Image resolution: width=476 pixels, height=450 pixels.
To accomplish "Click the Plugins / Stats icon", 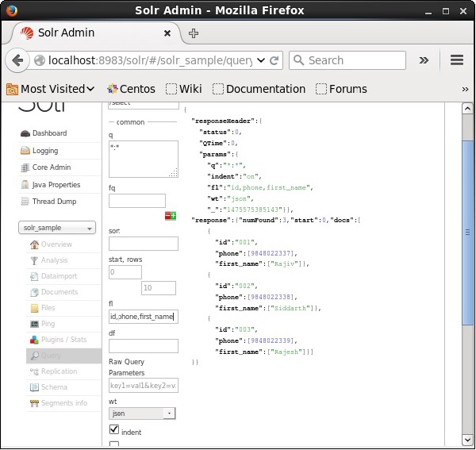I will tap(33, 340).
